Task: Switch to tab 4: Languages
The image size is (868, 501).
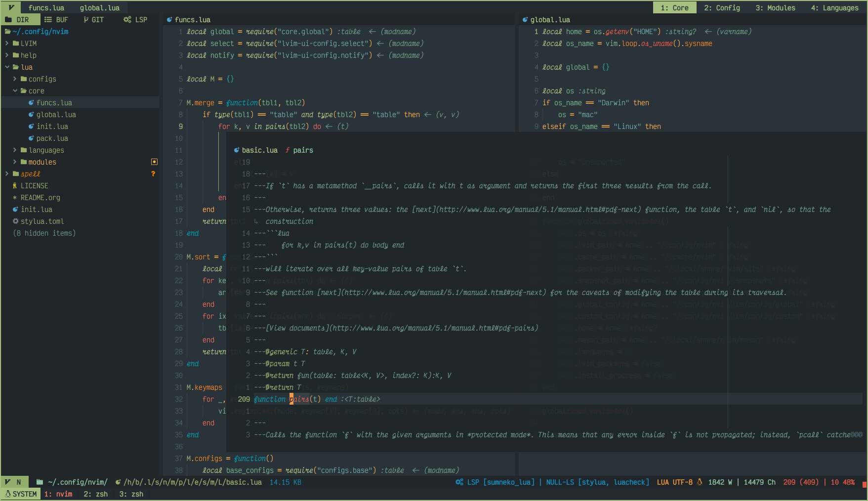Action: click(x=834, y=8)
